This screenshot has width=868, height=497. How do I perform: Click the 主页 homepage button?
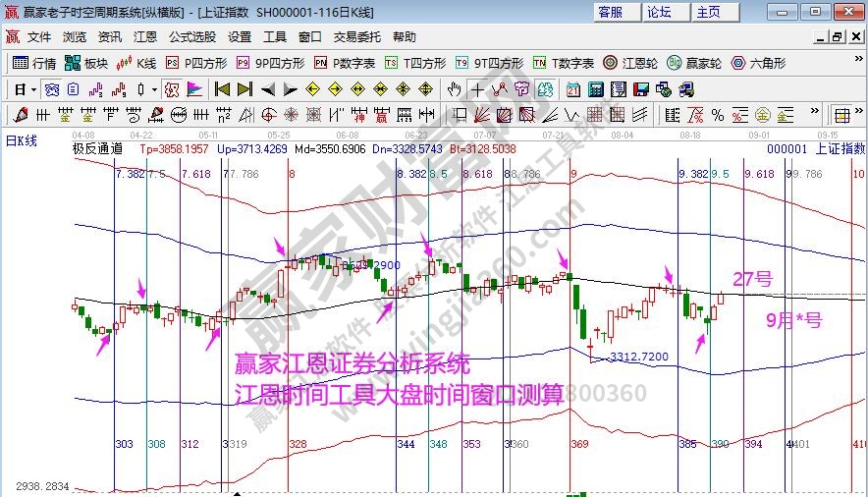[715, 12]
